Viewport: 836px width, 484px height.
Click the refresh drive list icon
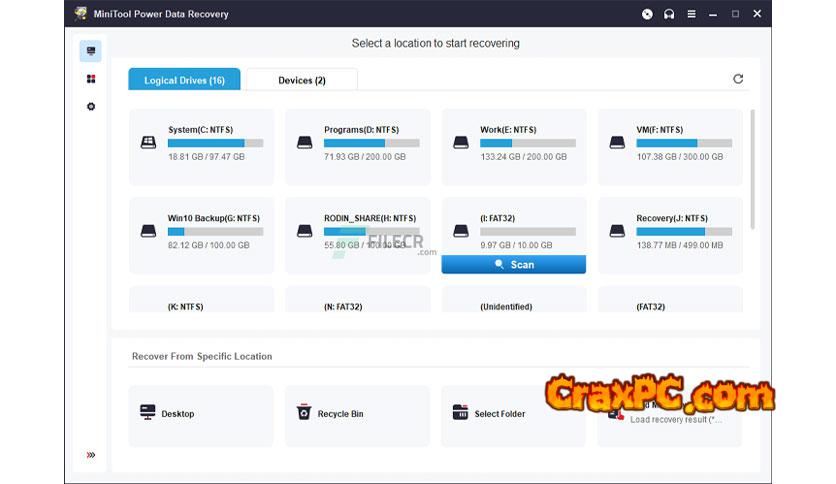(x=738, y=79)
